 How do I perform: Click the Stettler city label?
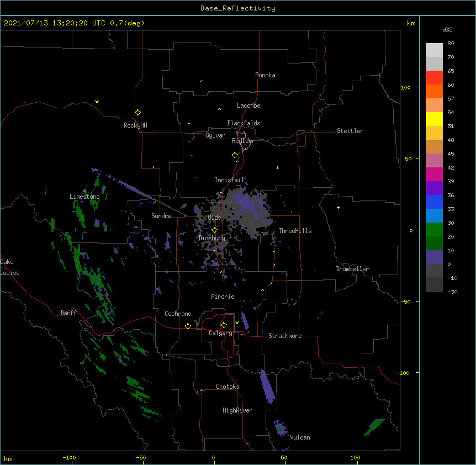(350, 131)
